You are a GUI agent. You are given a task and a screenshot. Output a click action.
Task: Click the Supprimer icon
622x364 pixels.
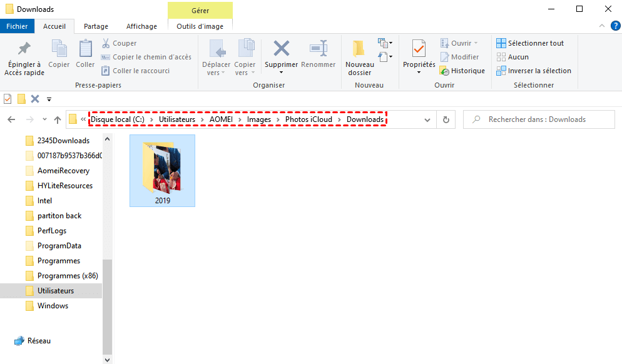[280, 53]
